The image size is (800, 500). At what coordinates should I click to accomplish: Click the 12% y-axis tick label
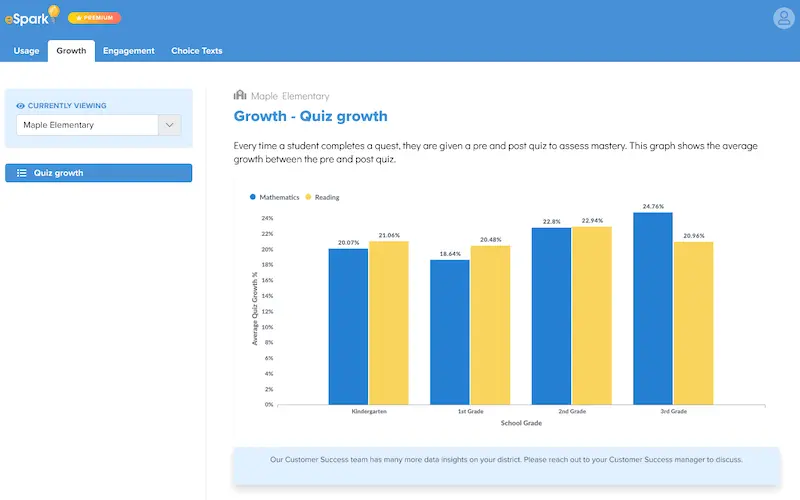click(267, 311)
